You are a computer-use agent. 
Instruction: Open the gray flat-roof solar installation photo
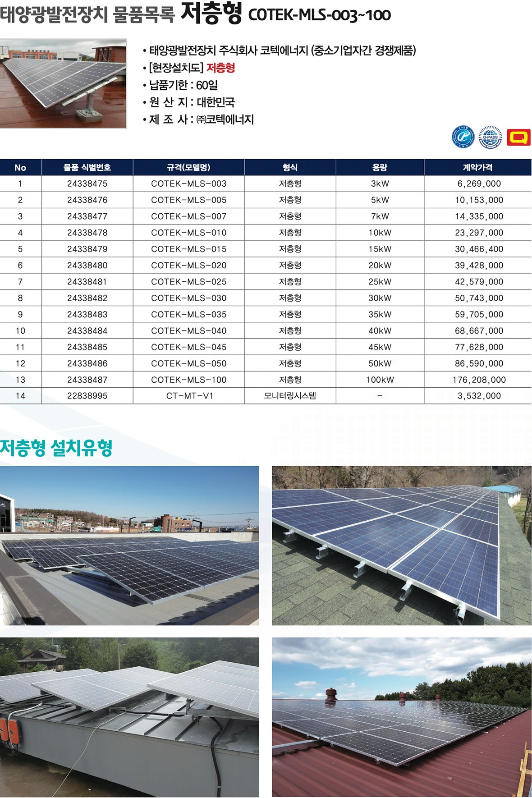point(129,546)
